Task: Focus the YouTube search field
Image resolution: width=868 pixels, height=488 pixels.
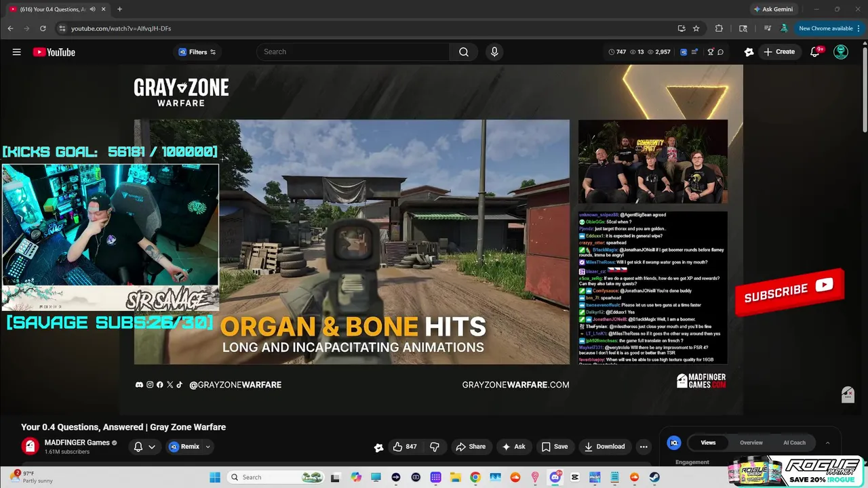Action: tap(354, 52)
